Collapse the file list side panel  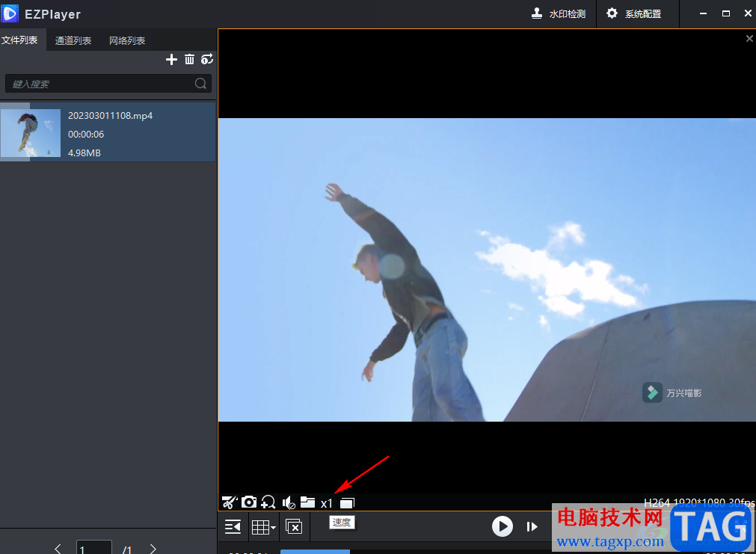(233, 527)
